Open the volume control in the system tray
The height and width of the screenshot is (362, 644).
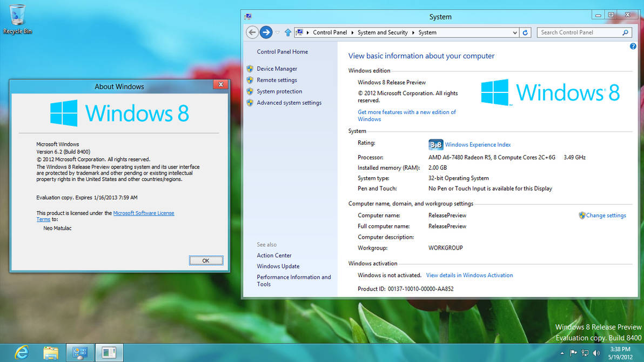coord(596,353)
